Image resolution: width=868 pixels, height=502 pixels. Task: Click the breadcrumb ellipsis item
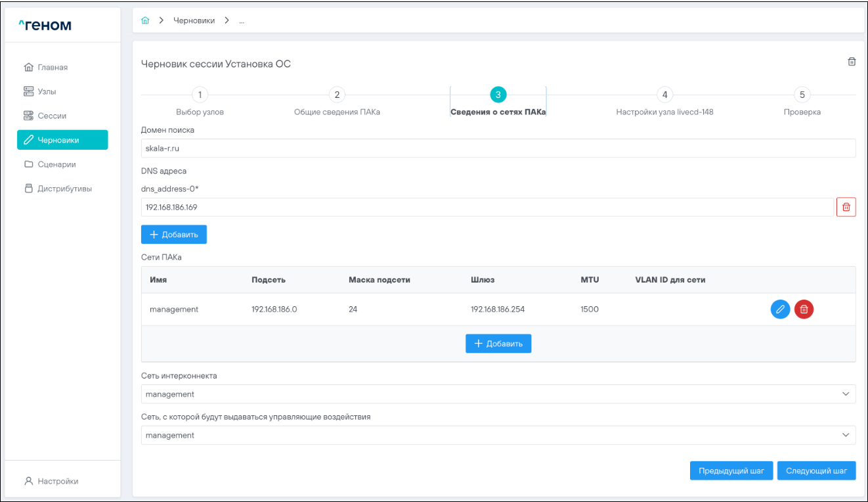[242, 20]
